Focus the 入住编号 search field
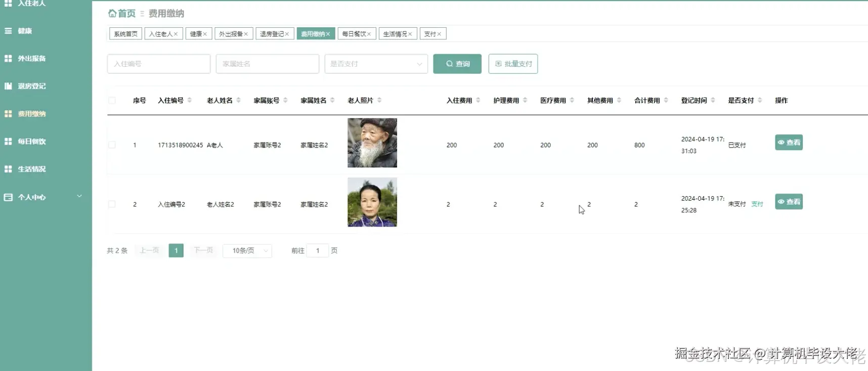868x371 pixels. click(x=159, y=64)
